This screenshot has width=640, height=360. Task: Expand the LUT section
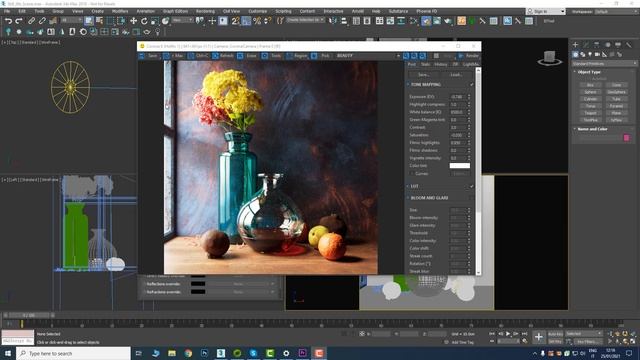coord(408,186)
